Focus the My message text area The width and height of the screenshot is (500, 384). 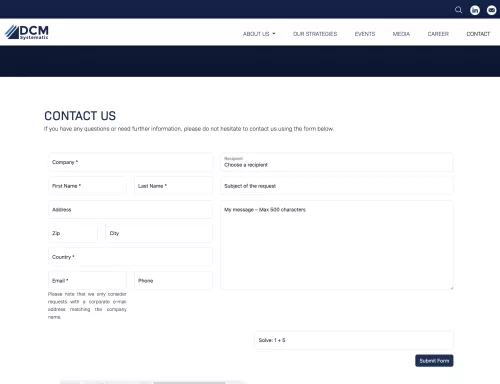pos(337,245)
